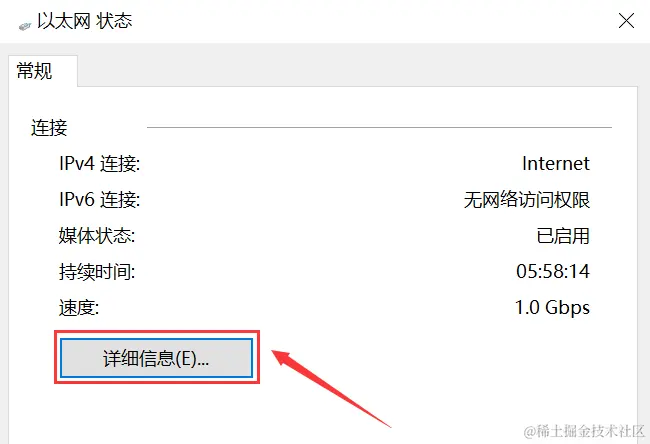
Task: Select the 常规 tab
Action: pyautogui.click(x=34, y=71)
